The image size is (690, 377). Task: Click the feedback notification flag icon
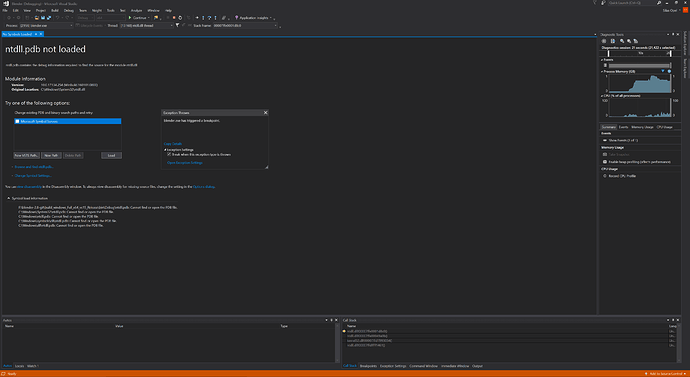tap(595, 3)
